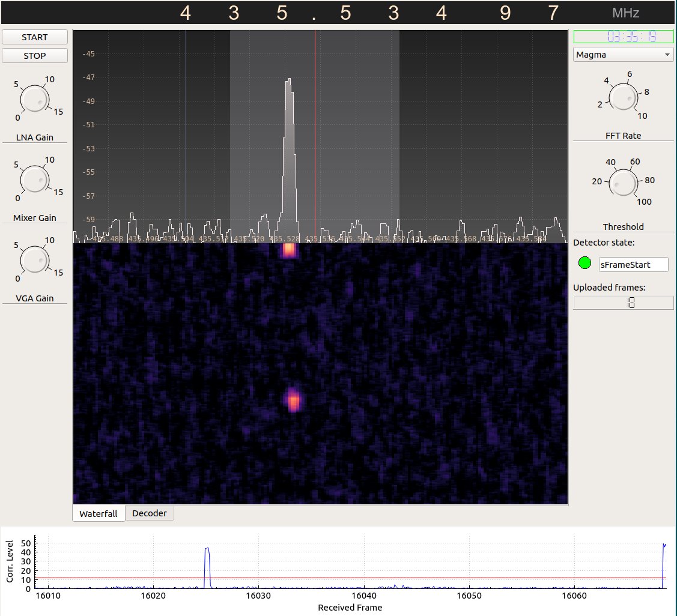
Task: Click the 'Received Frame' axis label
Action: (350, 608)
